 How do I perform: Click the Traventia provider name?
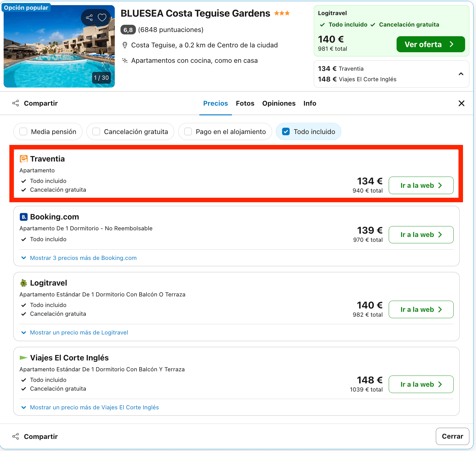[47, 159]
